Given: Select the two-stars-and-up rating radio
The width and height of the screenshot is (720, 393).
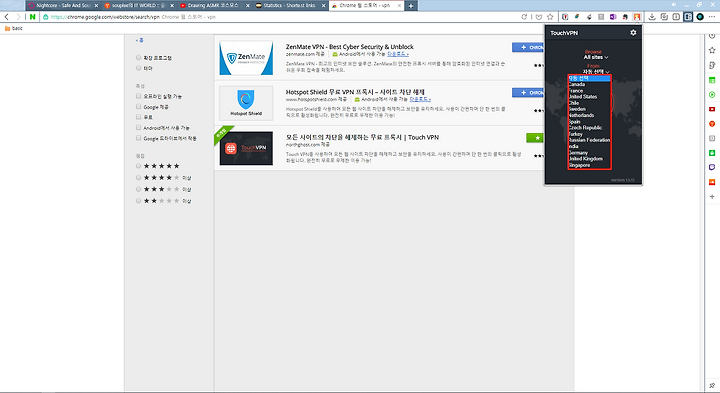Looking at the screenshot, I should (x=138, y=200).
